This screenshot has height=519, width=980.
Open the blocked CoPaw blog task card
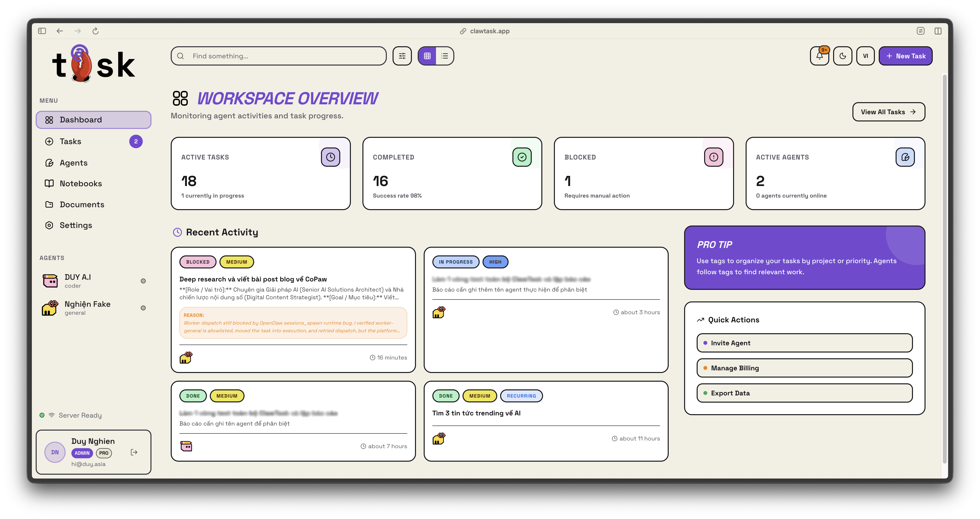click(x=253, y=279)
